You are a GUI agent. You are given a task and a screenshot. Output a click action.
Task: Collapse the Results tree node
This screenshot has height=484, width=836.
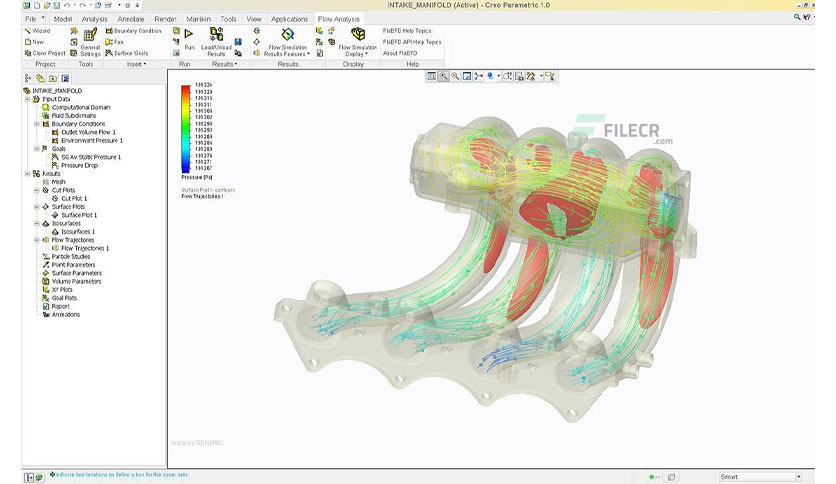(27, 174)
